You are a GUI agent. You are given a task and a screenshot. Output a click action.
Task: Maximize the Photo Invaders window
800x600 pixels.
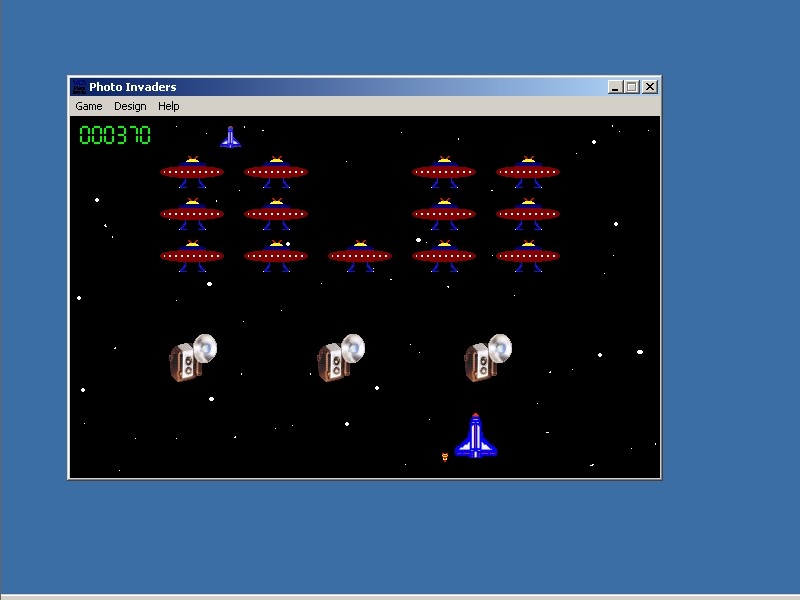tap(631, 87)
